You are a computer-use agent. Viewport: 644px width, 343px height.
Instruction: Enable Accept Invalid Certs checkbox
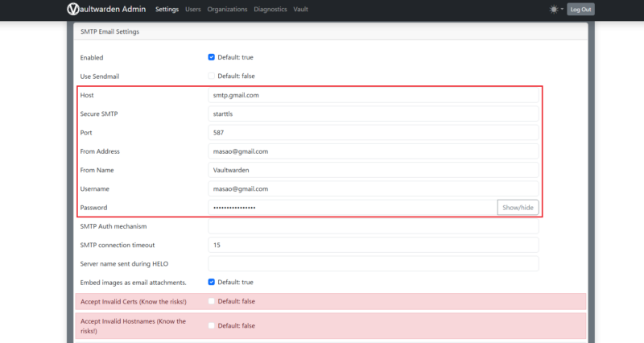pos(211,301)
